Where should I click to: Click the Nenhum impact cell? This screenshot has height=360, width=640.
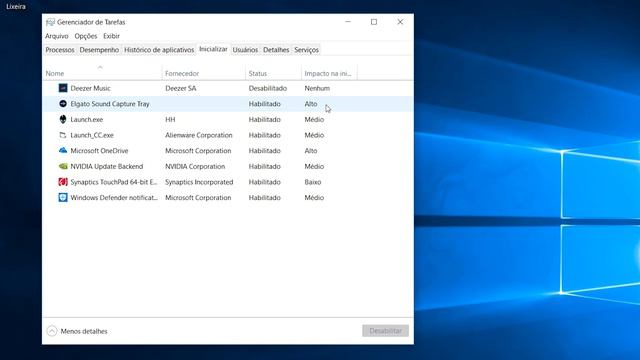point(317,88)
